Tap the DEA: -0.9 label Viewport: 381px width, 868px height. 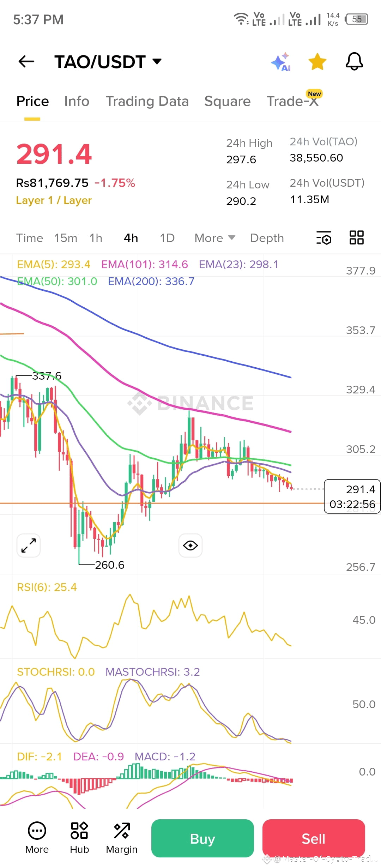(x=98, y=757)
